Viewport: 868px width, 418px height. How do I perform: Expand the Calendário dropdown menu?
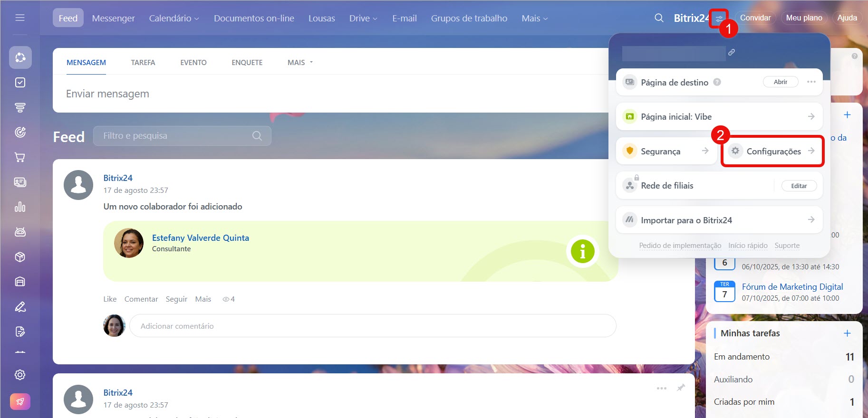174,18
